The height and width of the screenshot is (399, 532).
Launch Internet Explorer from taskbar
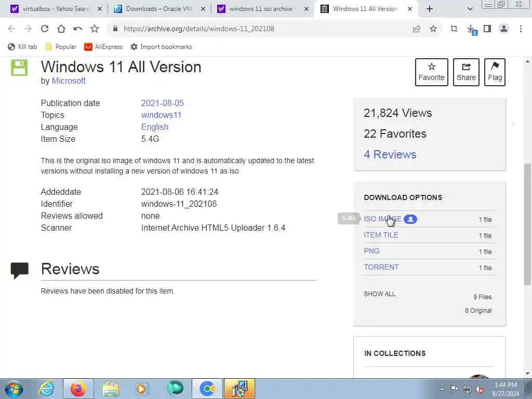point(46,389)
